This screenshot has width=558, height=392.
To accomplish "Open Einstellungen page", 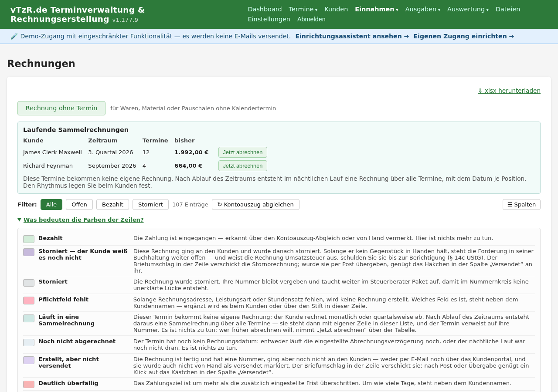I will [269, 19].
